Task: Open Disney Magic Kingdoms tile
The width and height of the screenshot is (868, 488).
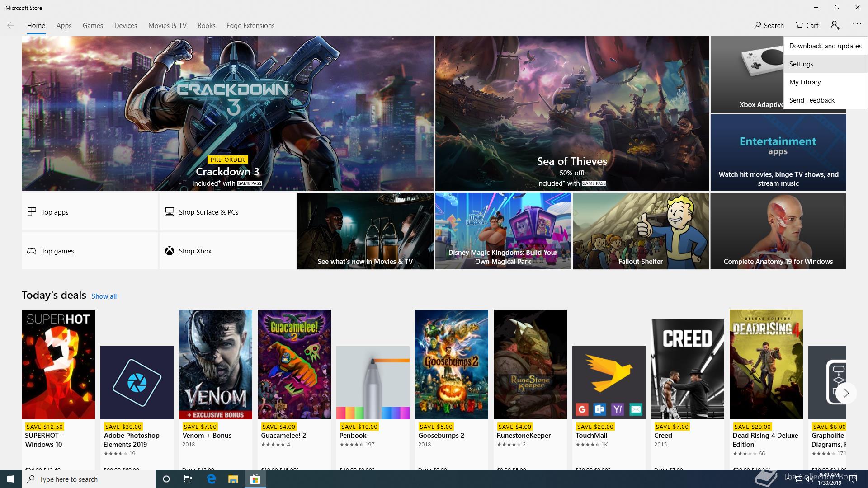Action: (x=503, y=231)
